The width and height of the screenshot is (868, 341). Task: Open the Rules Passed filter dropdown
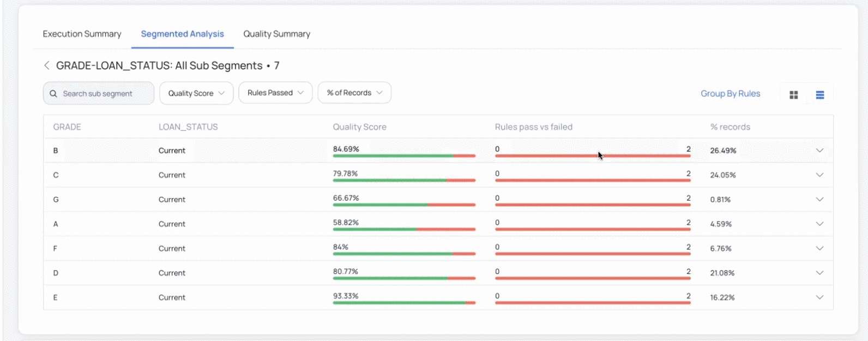coord(275,93)
